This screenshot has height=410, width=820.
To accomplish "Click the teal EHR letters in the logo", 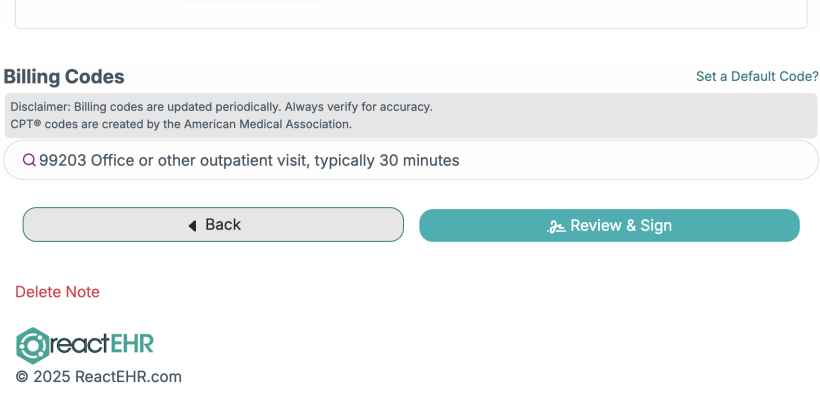I will coord(133,344).
